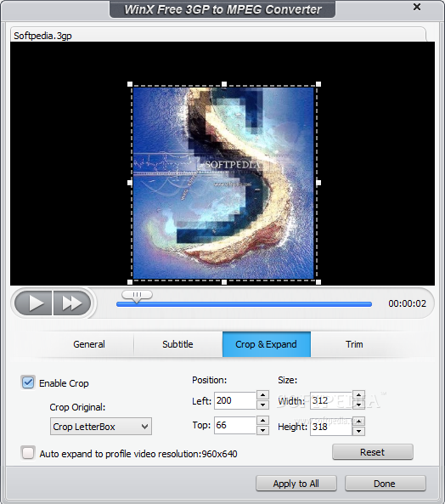Click the Done button
This screenshot has height=504, width=445.
click(x=386, y=484)
